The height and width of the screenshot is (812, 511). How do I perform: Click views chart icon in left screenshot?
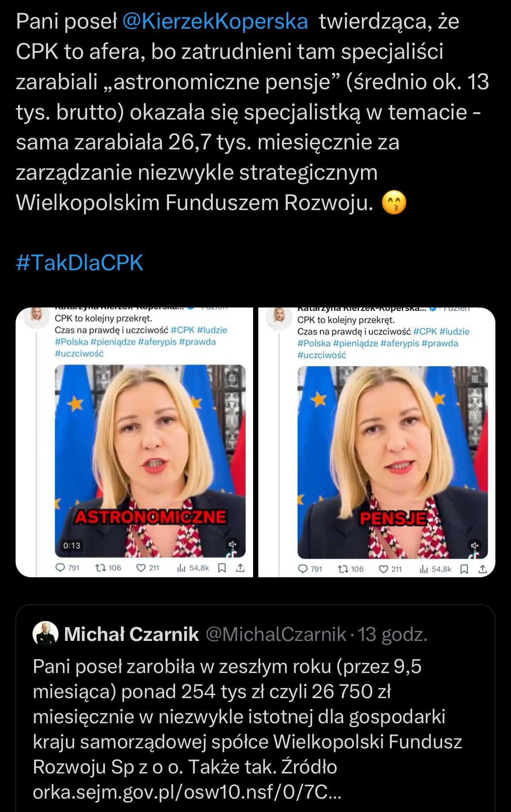tap(181, 568)
